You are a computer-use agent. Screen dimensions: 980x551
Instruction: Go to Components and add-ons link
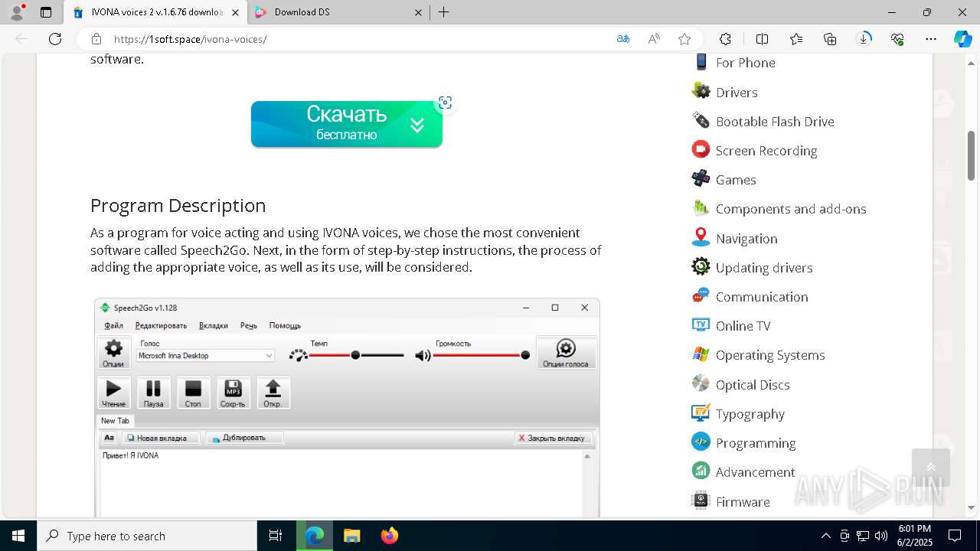coord(791,209)
